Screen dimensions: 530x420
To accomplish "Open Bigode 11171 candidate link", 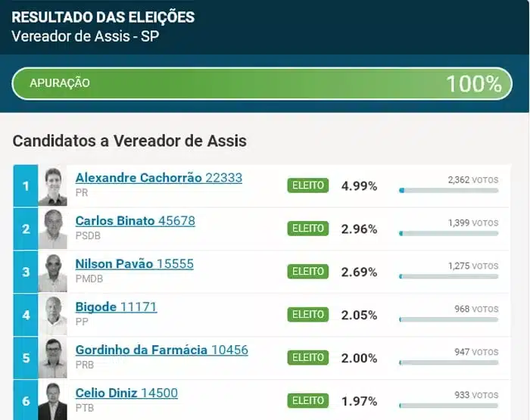I will pos(116,306).
